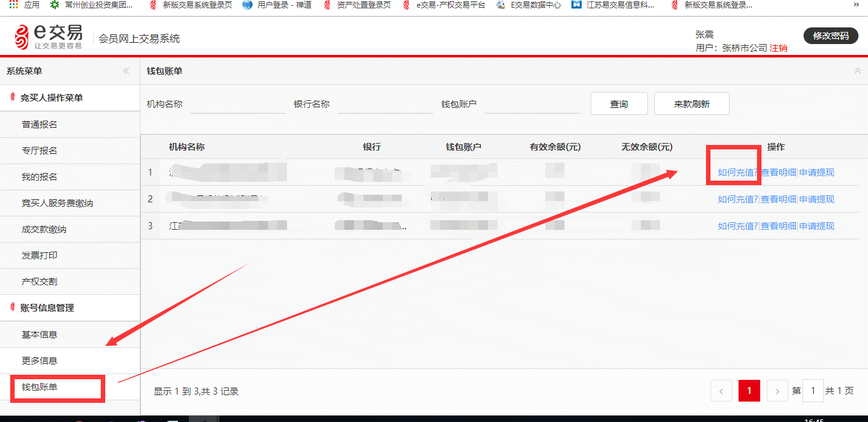The height and width of the screenshot is (422, 868).
Task: Open the 常州创业投资集团 bookmark
Action: pos(91,4)
